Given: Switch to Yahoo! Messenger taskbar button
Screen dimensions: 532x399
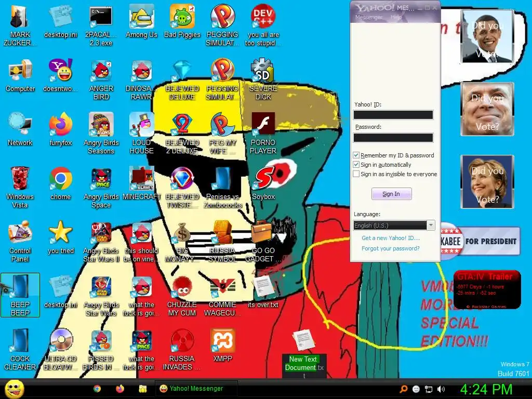Looking at the screenshot, I should [x=196, y=389].
